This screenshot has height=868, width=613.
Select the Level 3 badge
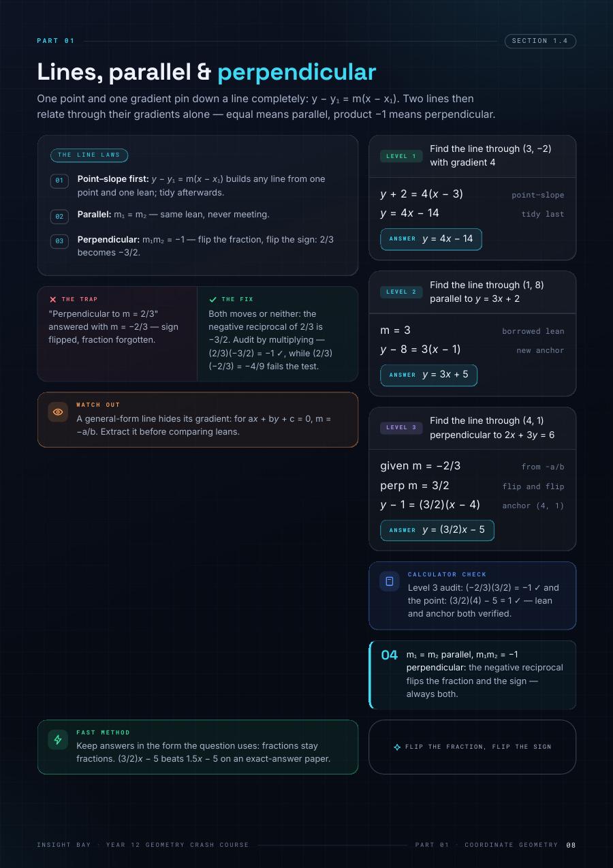[401, 428]
